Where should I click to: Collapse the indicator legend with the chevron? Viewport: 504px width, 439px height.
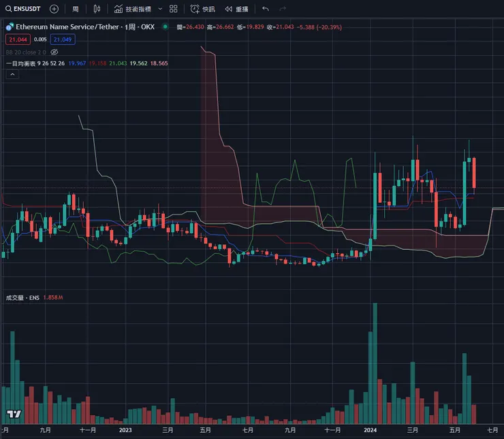click(x=12, y=74)
